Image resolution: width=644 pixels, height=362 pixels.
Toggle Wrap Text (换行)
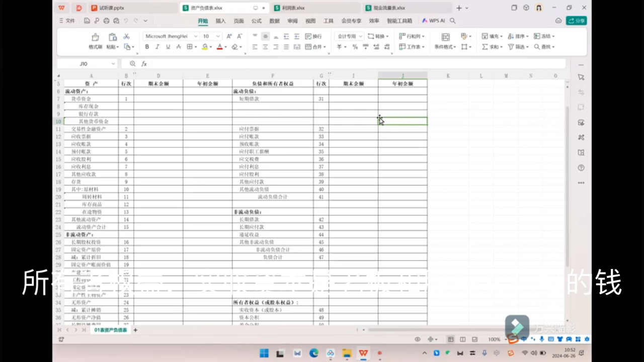click(313, 36)
